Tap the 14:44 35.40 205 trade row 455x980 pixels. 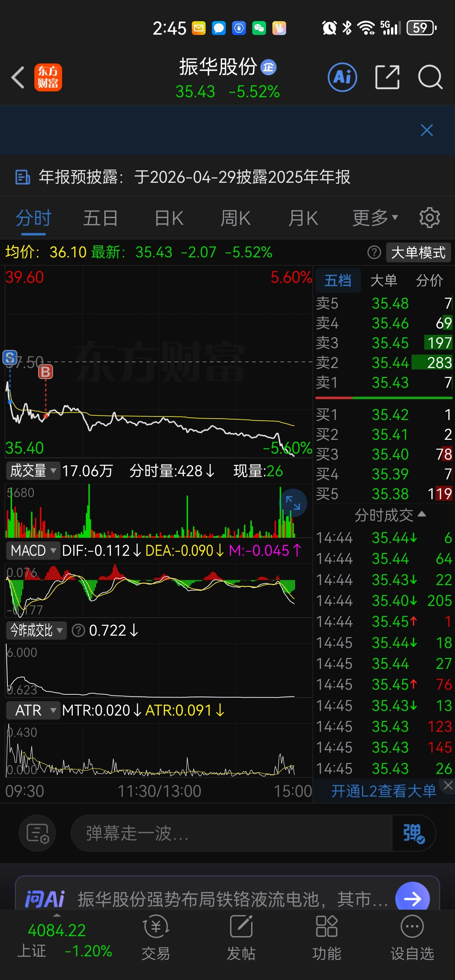point(384,601)
